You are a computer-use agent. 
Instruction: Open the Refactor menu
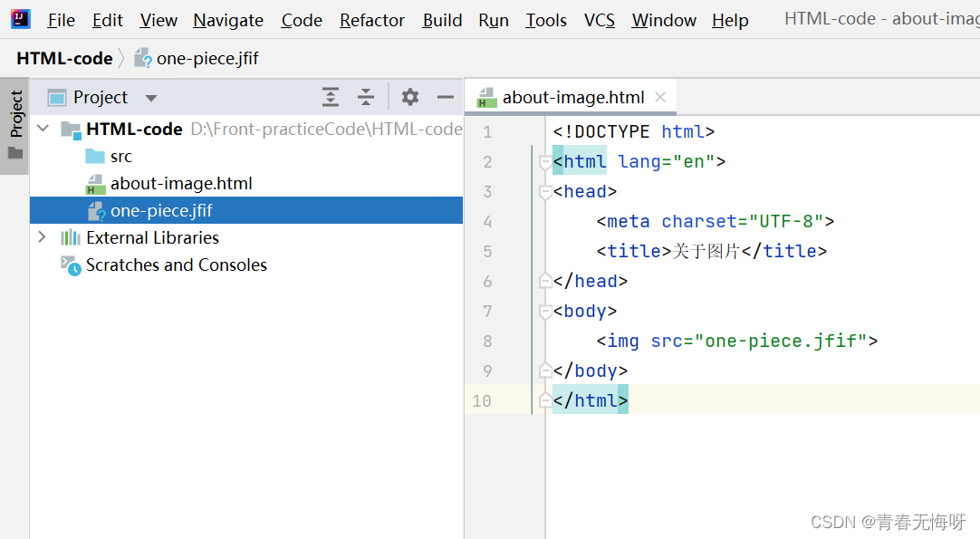click(x=372, y=21)
